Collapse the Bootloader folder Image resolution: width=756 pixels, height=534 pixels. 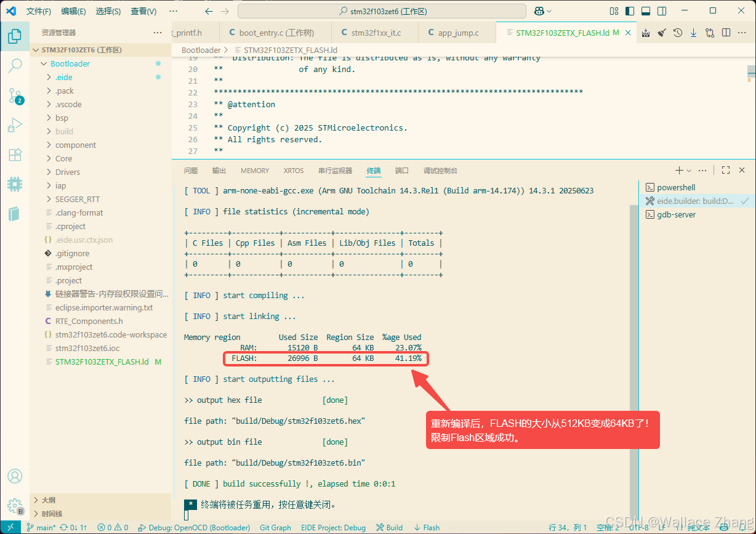click(100, 63)
